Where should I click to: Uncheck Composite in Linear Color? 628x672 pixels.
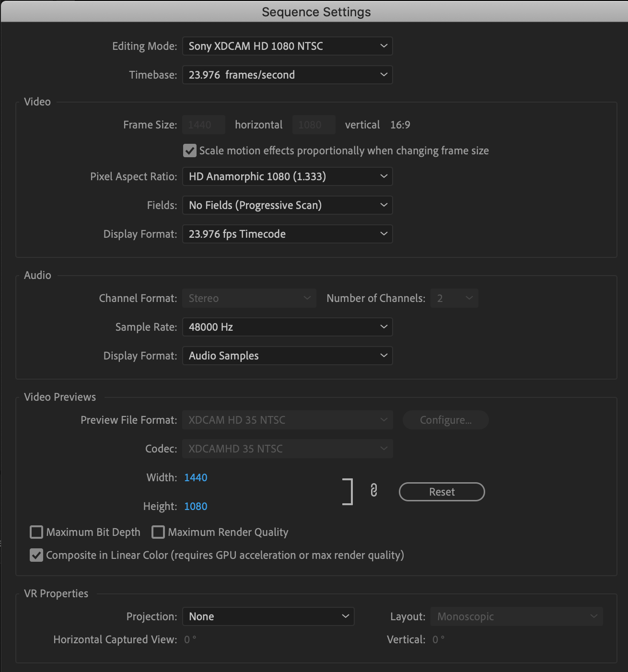(36, 556)
